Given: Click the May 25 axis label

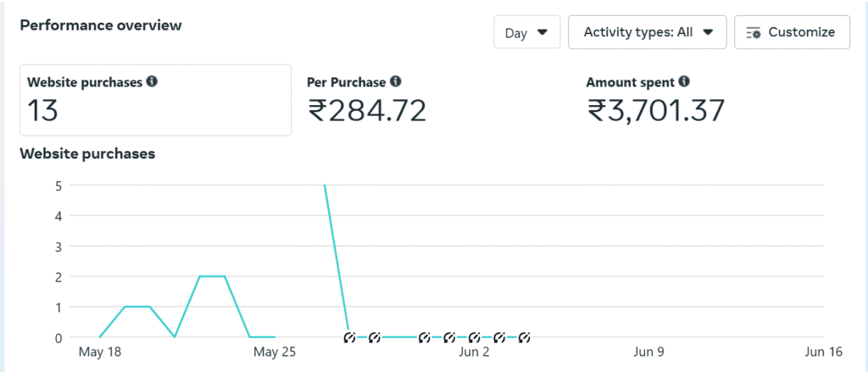Looking at the screenshot, I should [x=275, y=352].
